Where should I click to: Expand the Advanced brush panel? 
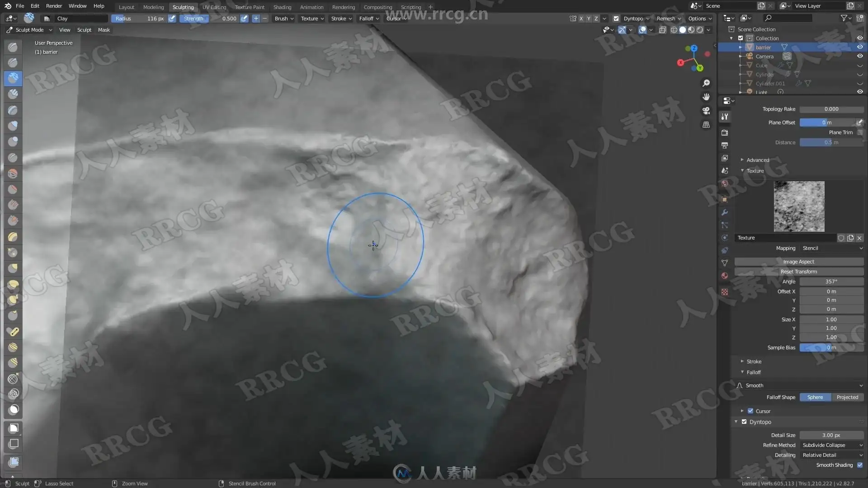point(757,160)
